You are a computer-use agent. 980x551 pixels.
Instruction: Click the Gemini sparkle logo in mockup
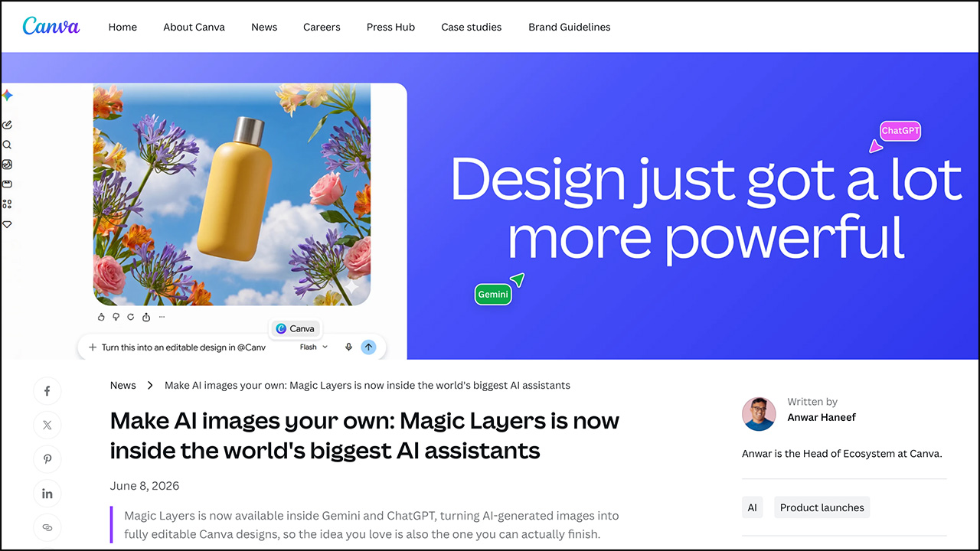click(7, 96)
